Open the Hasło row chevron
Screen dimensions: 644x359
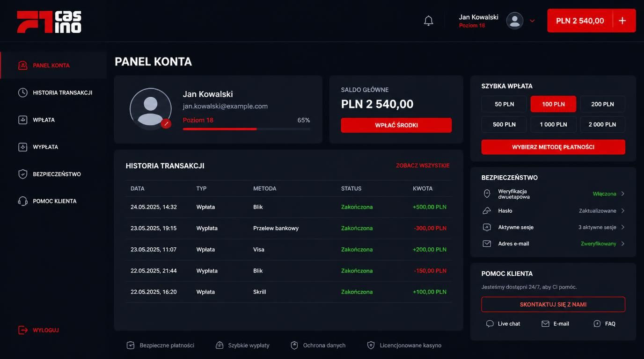[623, 211]
